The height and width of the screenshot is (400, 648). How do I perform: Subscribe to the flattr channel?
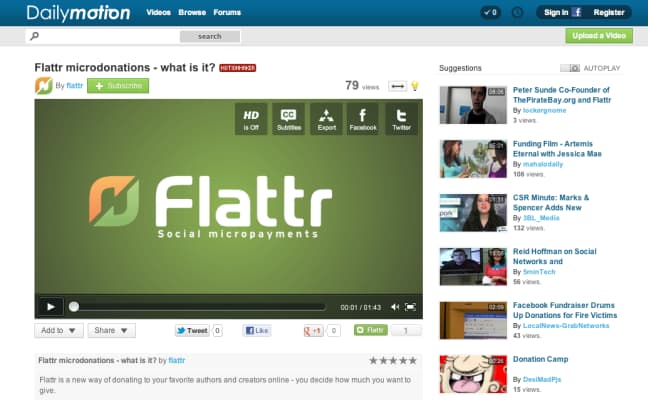pyautogui.click(x=118, y=86)
